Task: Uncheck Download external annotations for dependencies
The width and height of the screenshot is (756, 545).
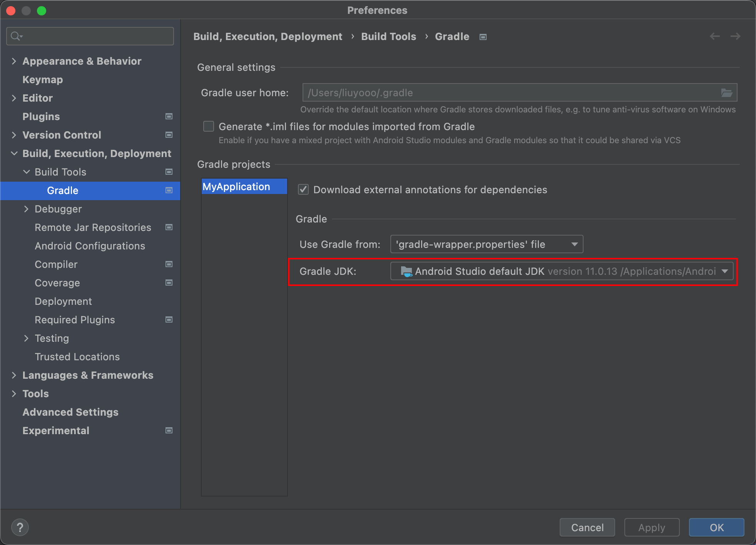Action: (303, 189)
